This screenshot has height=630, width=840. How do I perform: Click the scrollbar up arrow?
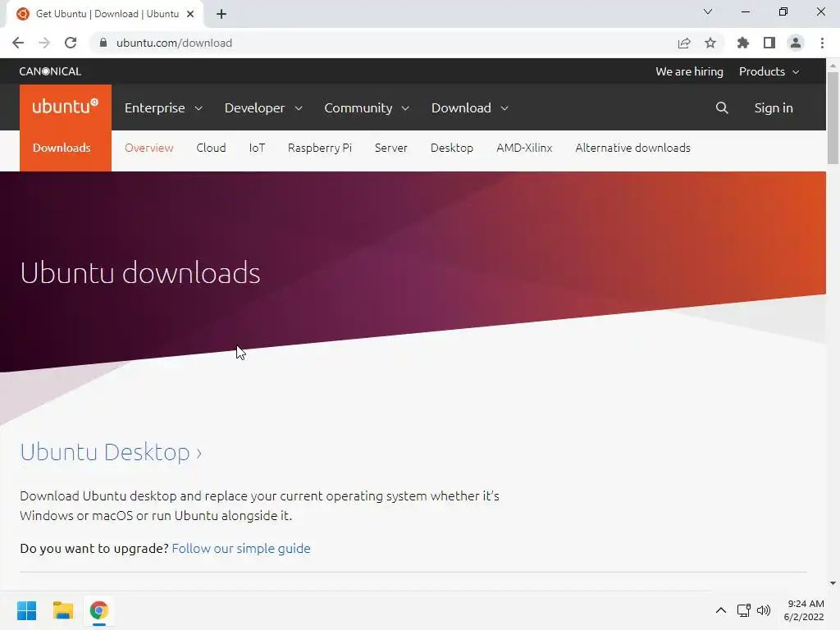[833, 65]
